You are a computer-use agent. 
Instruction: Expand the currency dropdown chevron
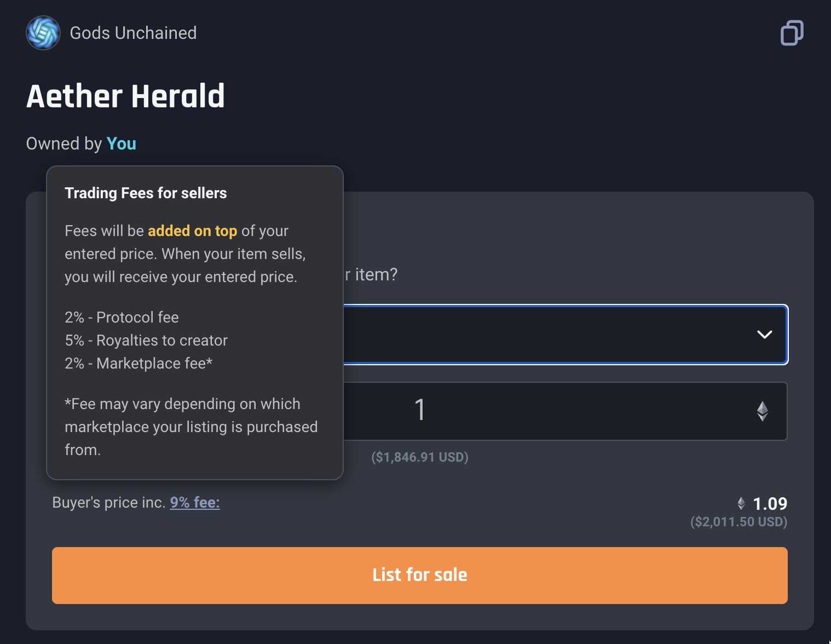[764, 335]
